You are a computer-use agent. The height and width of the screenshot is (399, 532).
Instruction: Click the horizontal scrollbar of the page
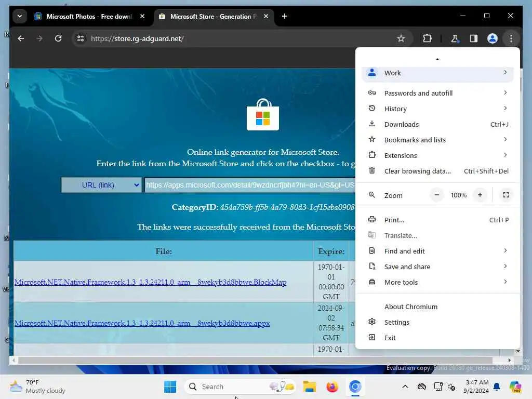click(255, 361)
